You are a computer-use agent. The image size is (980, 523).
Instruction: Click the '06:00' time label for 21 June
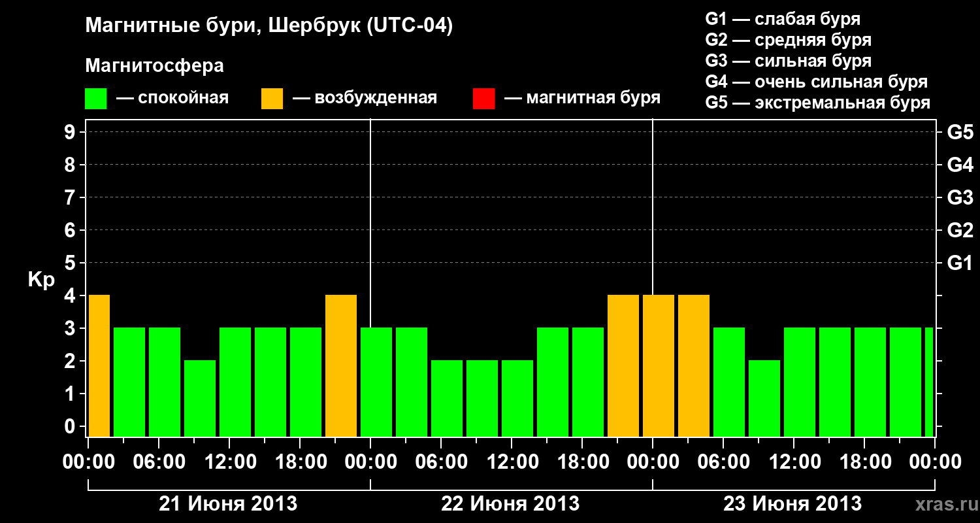(159, 462)
